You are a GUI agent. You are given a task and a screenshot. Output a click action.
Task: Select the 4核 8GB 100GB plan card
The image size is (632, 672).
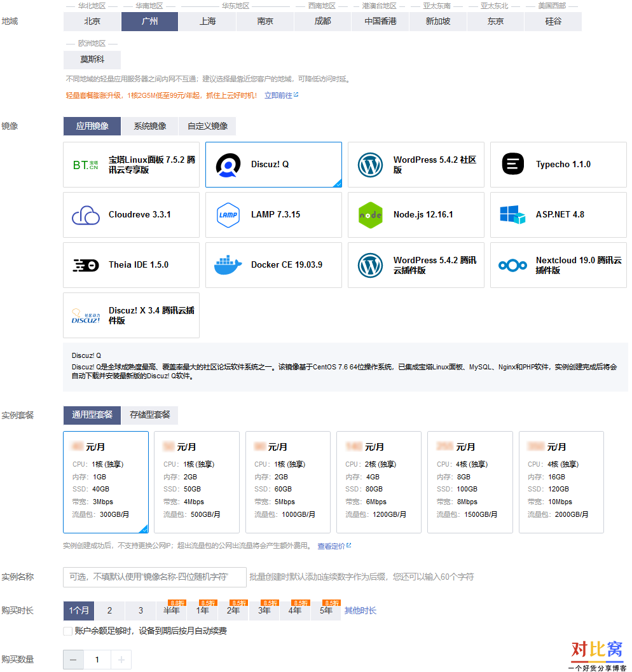(x=470, y=482)
